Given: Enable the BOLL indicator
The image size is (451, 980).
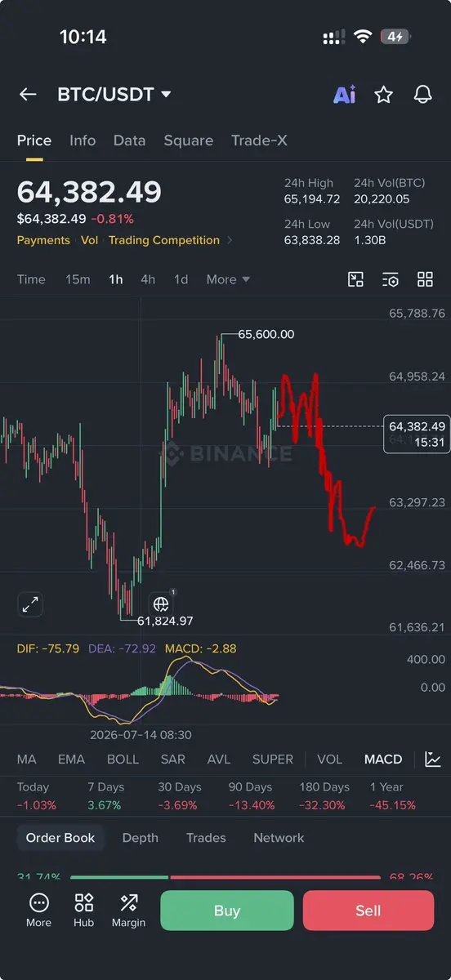Looking at the screenshot, I should pyautogui.click(x=123, y=759).
